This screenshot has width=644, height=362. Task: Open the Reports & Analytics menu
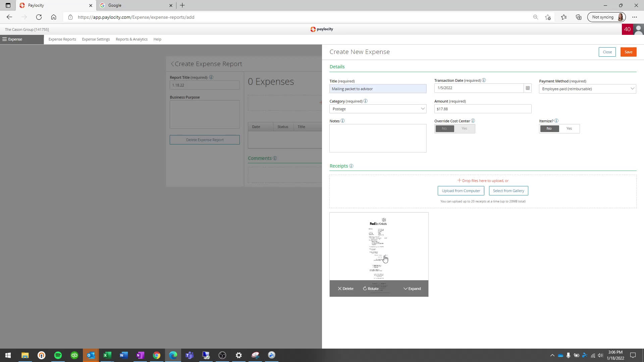(131, 39)
